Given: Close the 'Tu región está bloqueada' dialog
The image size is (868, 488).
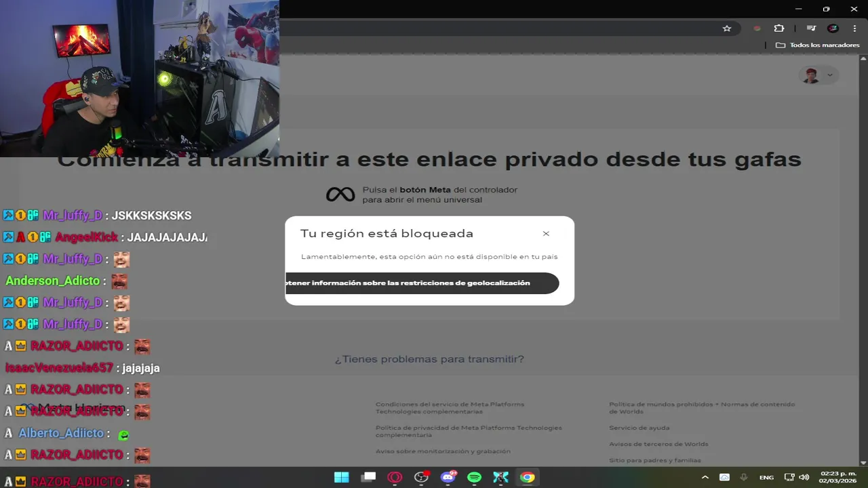Looking at the screenshot, I should tap(546, 234).
